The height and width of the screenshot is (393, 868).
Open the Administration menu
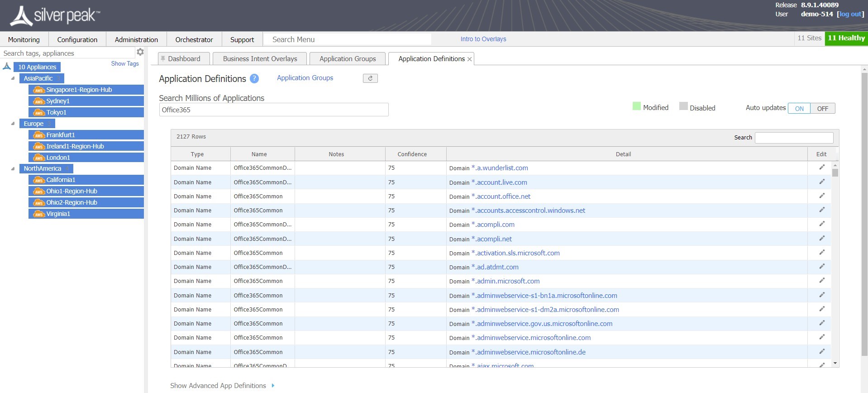pyautogui.click(x=136, y=39)
